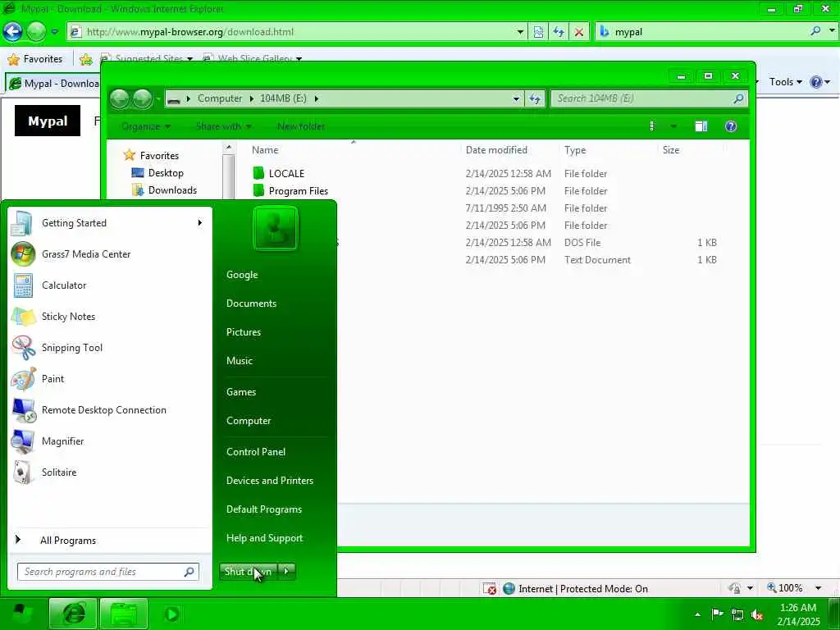Select the LOCALE folder
This screenshot has width=840, height=630.
tap(286, 174)
